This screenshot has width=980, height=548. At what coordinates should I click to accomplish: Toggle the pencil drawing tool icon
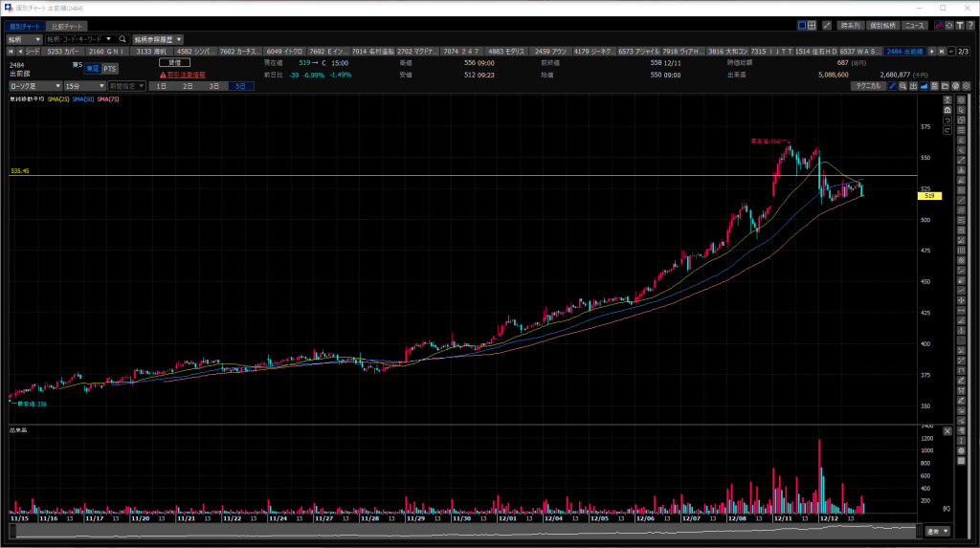(x=893, y=86)
